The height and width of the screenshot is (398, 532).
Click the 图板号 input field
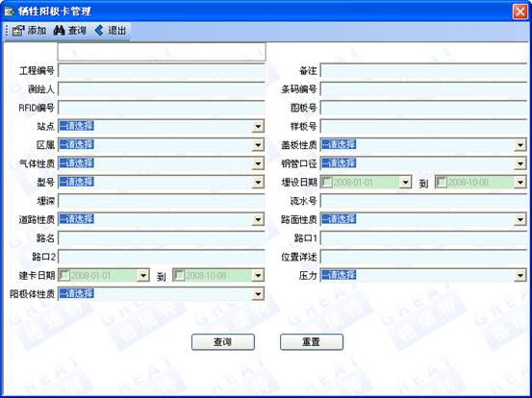pos(423,108)
